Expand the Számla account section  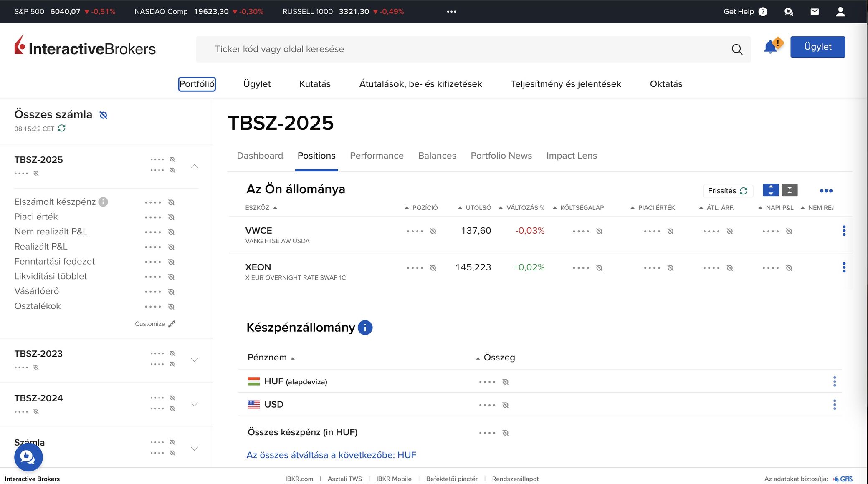click(x=194, y=449)
